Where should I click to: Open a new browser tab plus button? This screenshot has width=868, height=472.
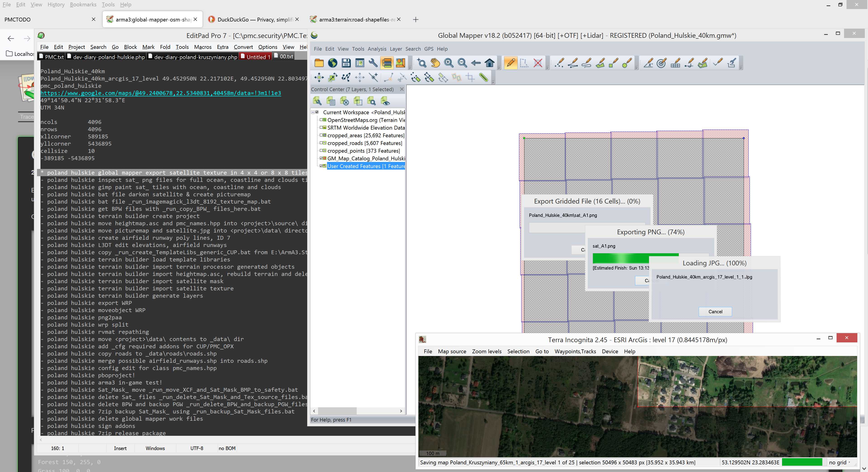pyautogui.click(x=415, y=19)
